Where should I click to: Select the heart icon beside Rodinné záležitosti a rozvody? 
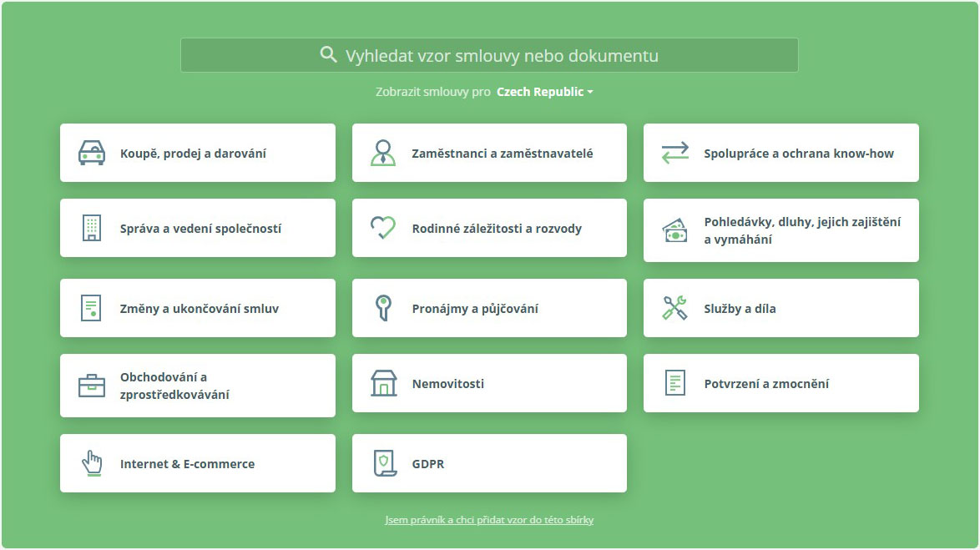[381, 227]
